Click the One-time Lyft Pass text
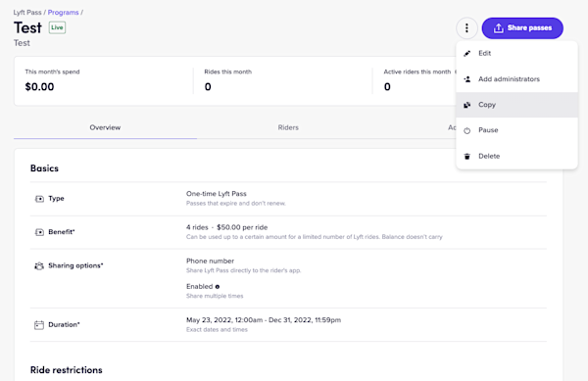 [217, 194]
